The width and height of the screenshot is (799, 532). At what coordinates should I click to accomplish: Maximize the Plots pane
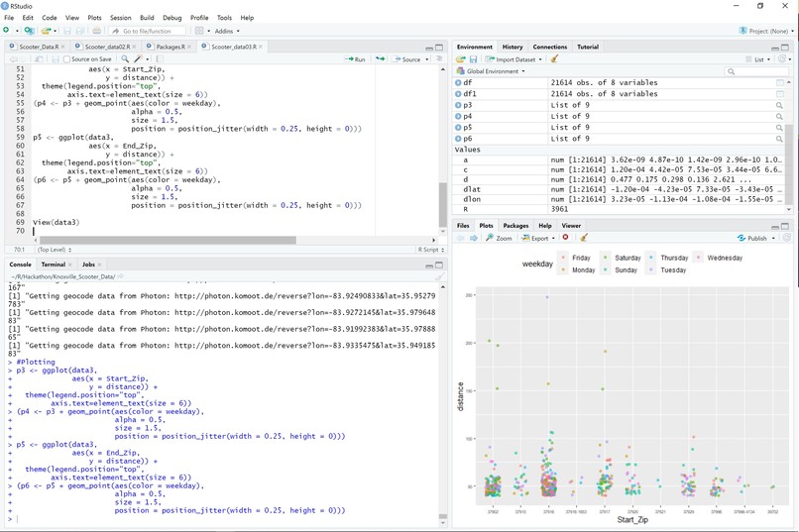785,226
